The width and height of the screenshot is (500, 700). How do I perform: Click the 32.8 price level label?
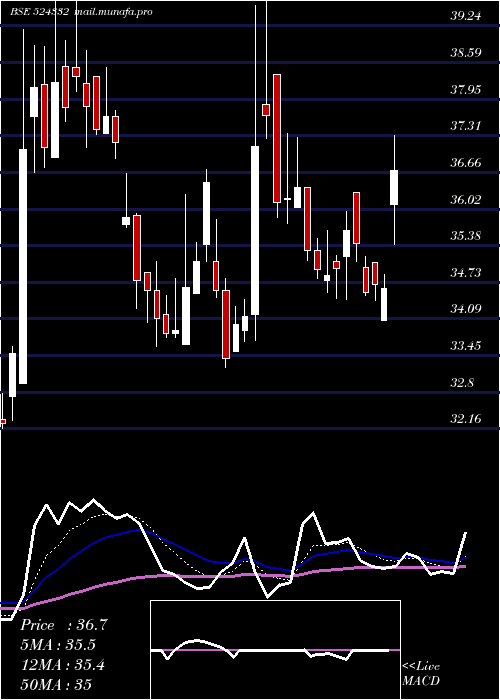pos(462,383)
